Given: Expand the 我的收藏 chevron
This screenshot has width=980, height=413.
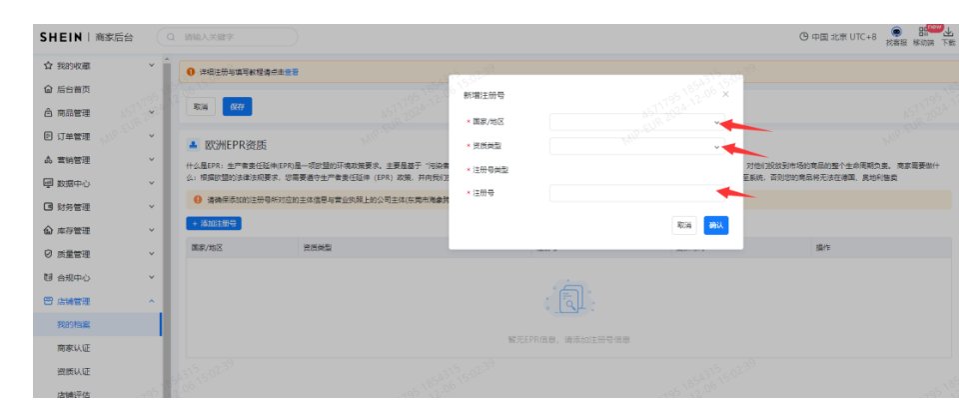Looking at the screenshot, I should click(x=151, y=65).
